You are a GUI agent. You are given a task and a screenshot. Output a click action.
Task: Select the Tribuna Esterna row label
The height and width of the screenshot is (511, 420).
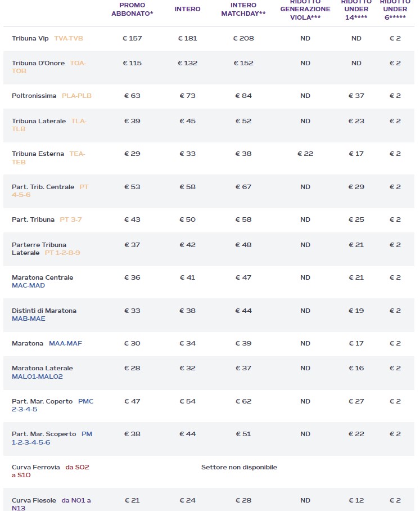[x=38, y=154]
